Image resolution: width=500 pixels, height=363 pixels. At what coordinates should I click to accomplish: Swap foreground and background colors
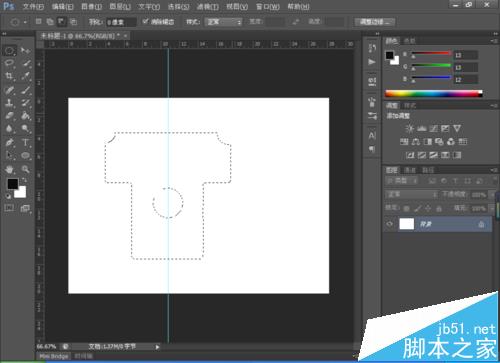(25, 180)
